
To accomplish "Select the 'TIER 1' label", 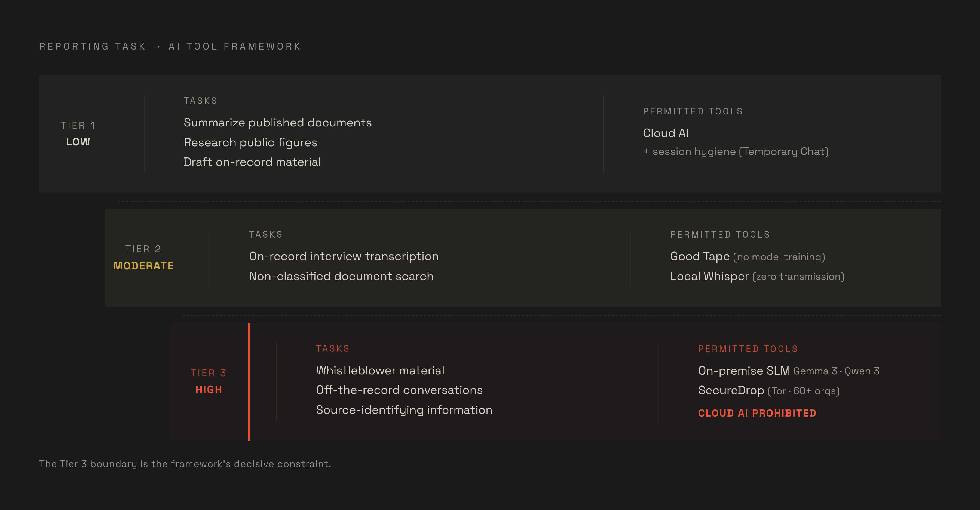I will (x=78, y=125).
